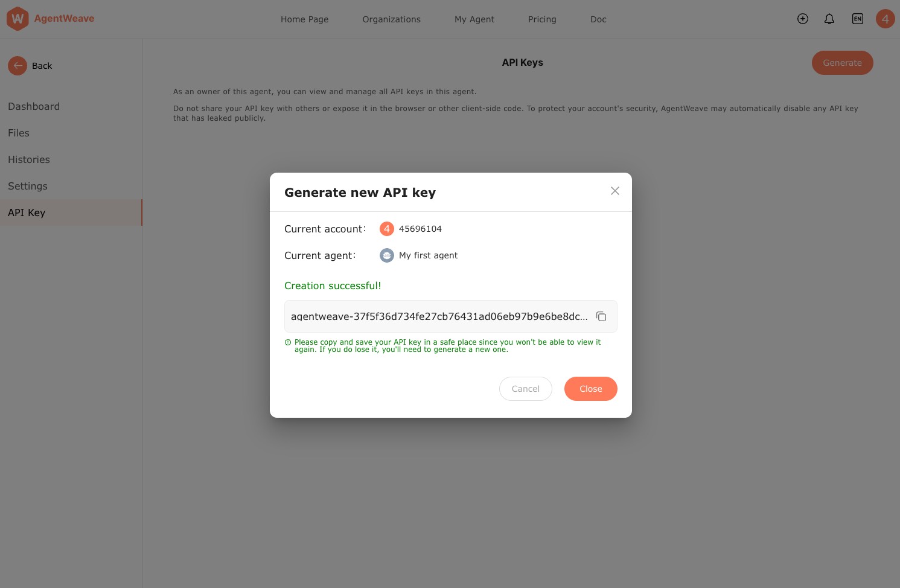This screenshot has width=900, height=588.
Task: Open the Histories sidebar section
Action: (x=29, y=159)
